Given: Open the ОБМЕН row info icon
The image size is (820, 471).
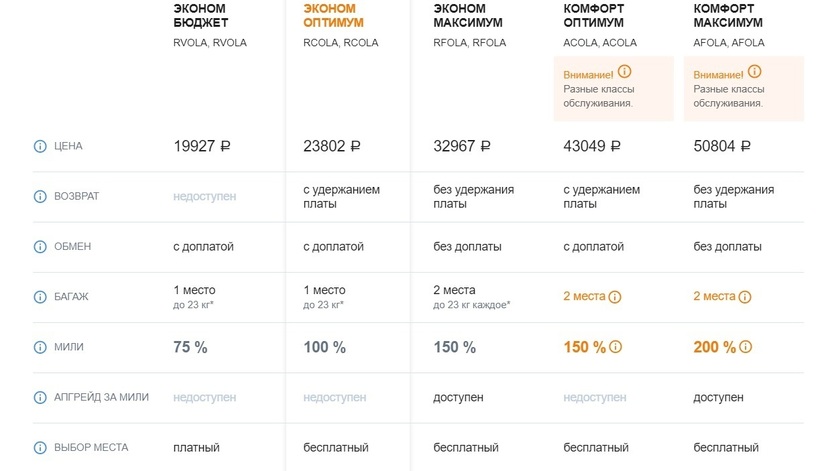Looking at the screenshot, I should 40,246.
